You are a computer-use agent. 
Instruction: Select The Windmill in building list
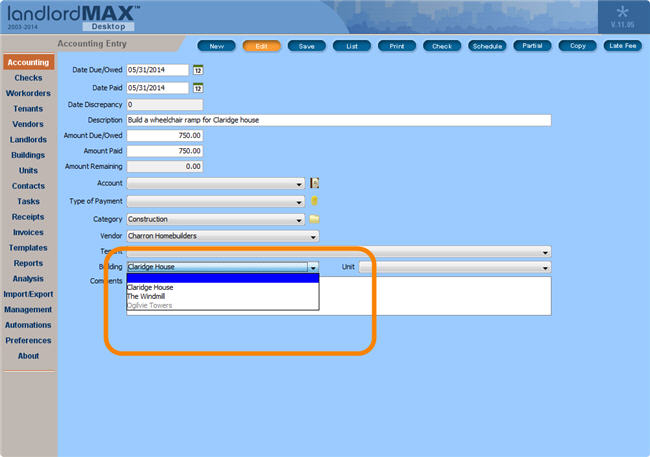point(223,297)
